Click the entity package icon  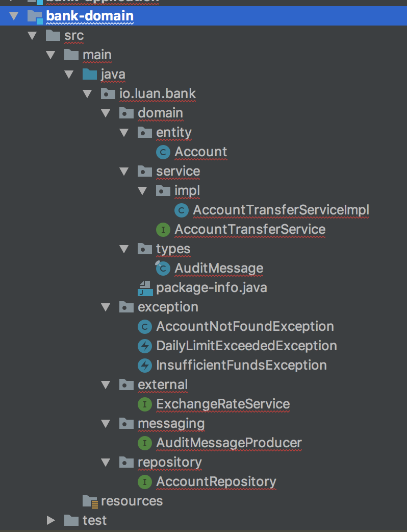tap(144, 132)
